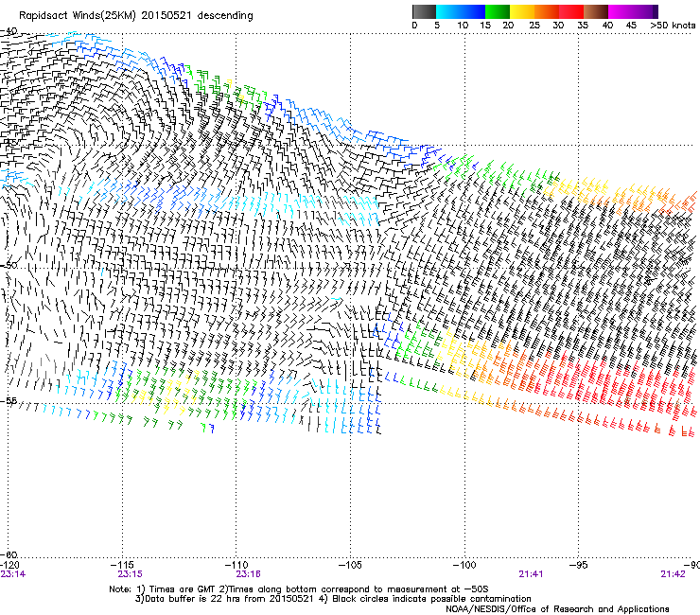This screenshot has width=700, height=615.
Task: Click the purple '21:42' time label
Action: point(673,574)
